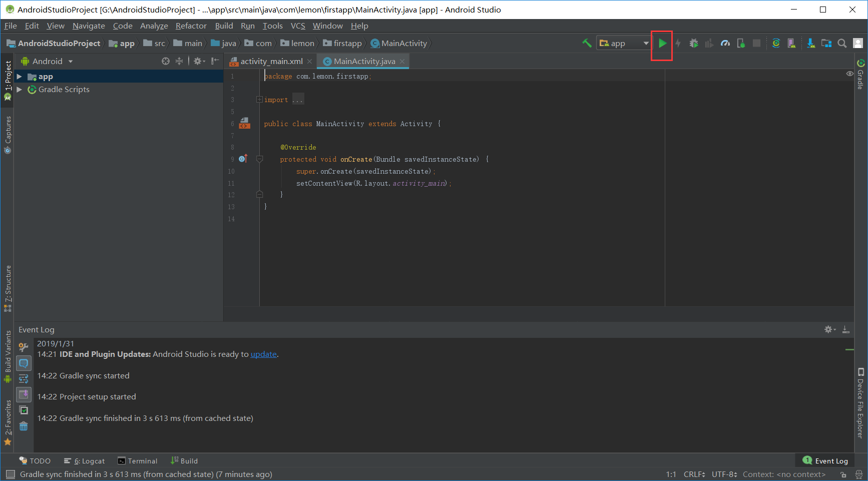Debug the app with the bug icon
Screen dimensions: 868x481
[694, 44]
